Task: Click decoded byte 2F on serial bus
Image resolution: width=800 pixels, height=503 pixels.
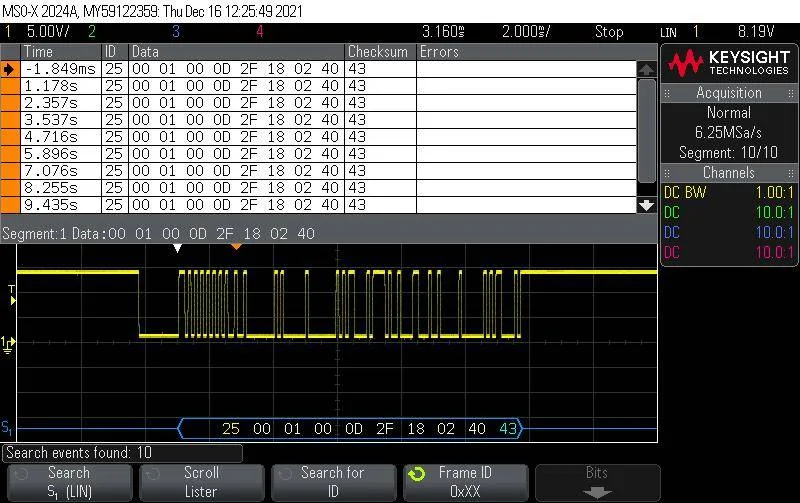Action: point(385,429)
